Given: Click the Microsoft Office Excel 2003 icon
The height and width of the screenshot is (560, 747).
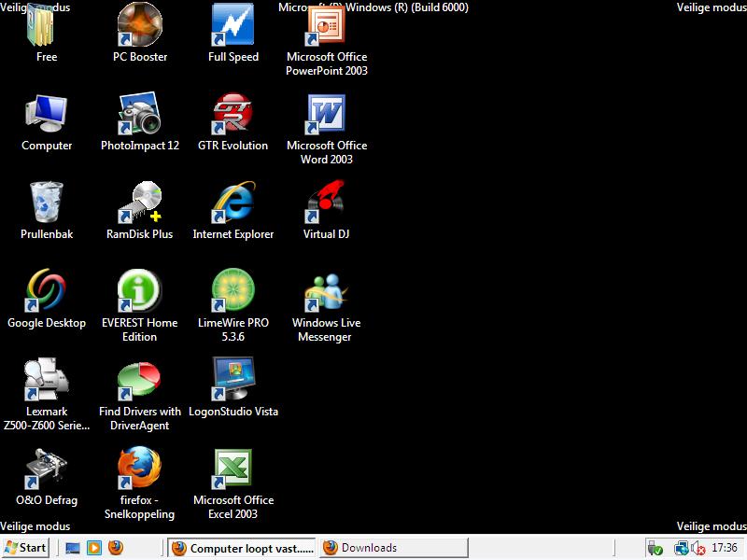Looking at the screenshot, I should click(x=233, y=469).
